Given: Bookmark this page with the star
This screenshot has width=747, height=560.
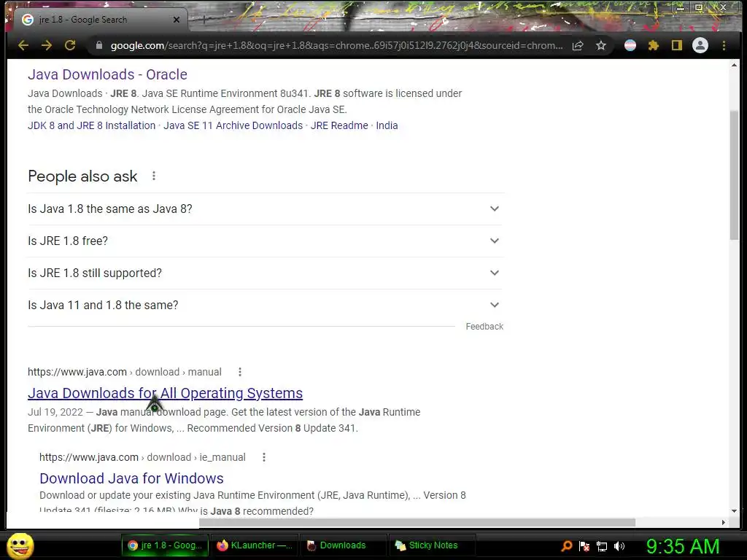Looking at the screenshot, I should (x=601, y=46).
